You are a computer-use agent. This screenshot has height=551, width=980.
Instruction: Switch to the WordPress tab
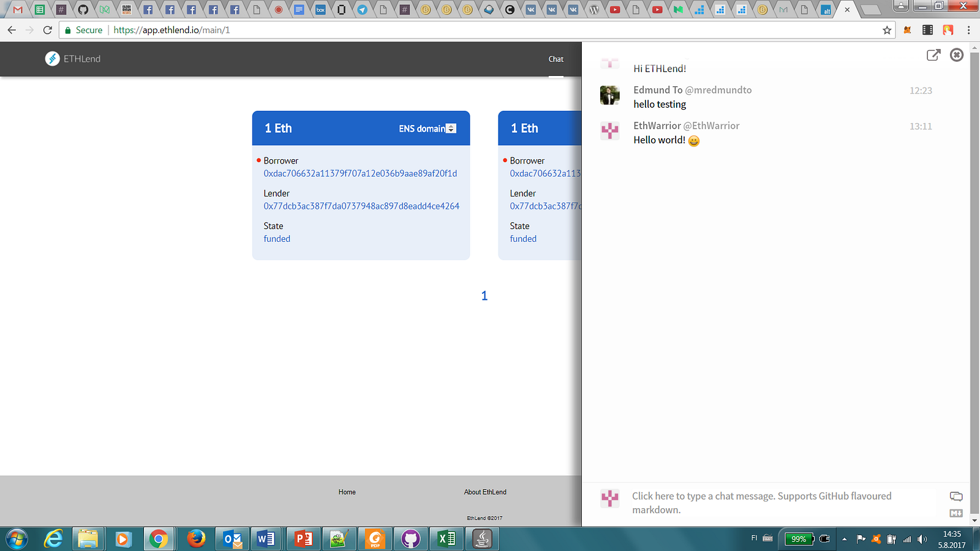(594, 9)
